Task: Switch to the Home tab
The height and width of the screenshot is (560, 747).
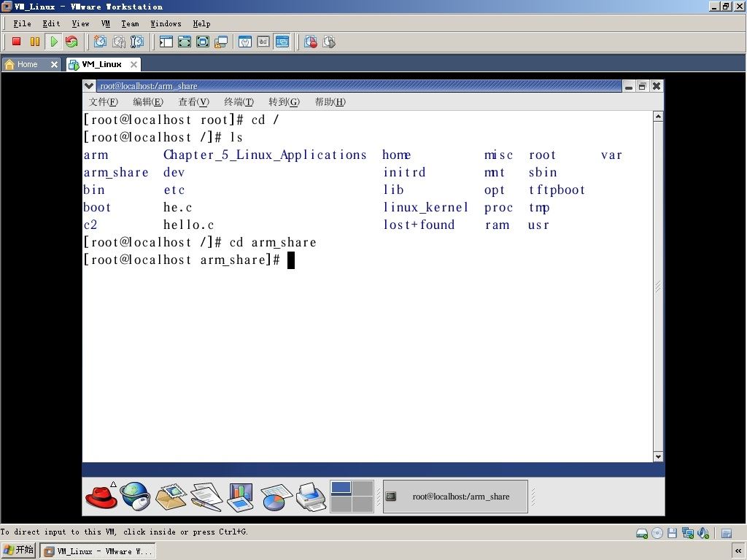Action: [x=27, y=64]
